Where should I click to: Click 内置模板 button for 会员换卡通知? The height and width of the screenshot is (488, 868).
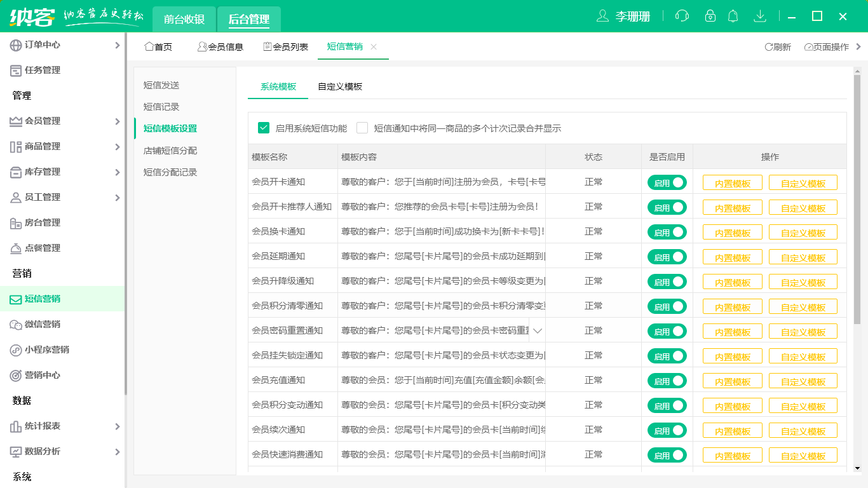pyautogui.click(x=733, y=233)
